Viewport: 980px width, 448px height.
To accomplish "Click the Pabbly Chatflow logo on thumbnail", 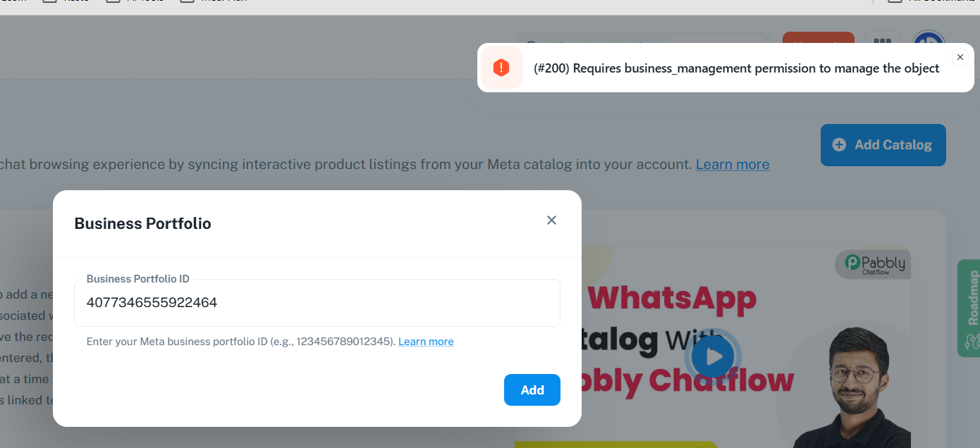I will tap(873, 264).
